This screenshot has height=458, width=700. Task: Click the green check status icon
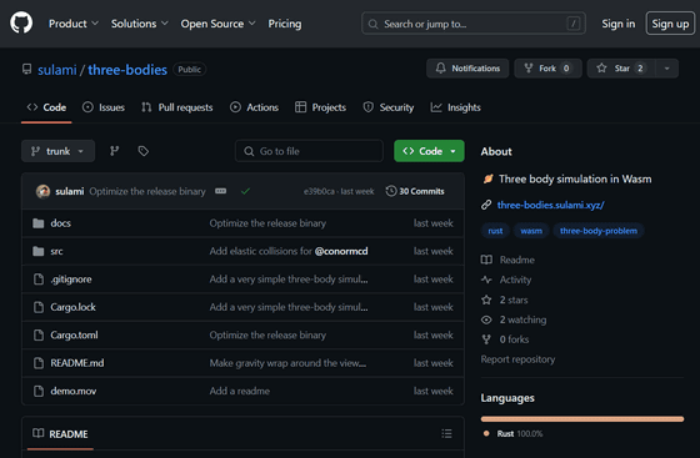pos(245,192)
